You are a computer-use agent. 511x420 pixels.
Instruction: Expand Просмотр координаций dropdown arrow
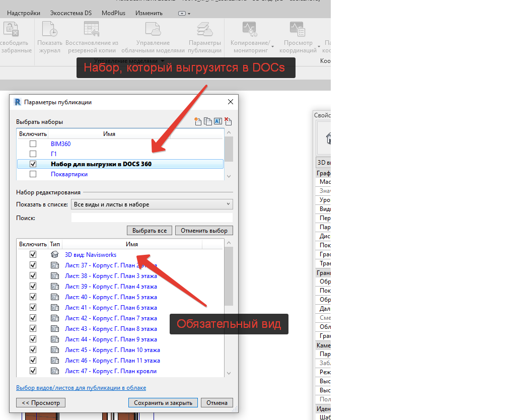[x=319, y=47]
